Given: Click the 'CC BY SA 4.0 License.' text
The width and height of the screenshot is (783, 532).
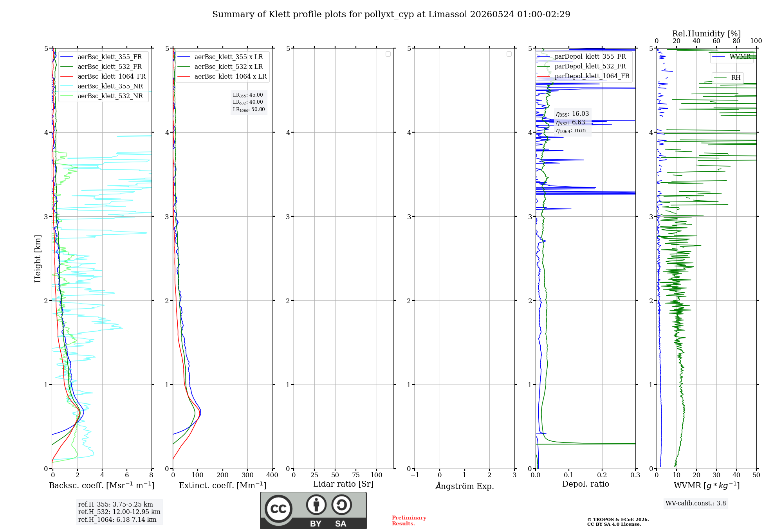Looking at the screenshot, I should [614, 524].
